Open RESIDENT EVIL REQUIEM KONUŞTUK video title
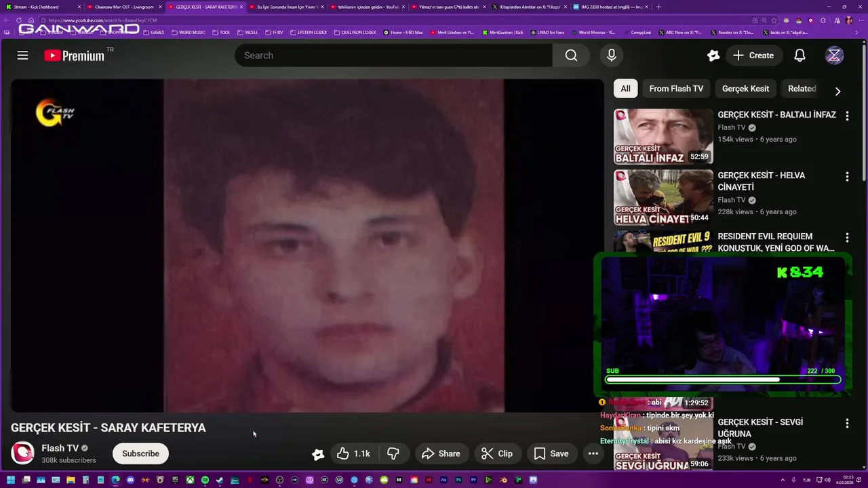 coord(776,243)
